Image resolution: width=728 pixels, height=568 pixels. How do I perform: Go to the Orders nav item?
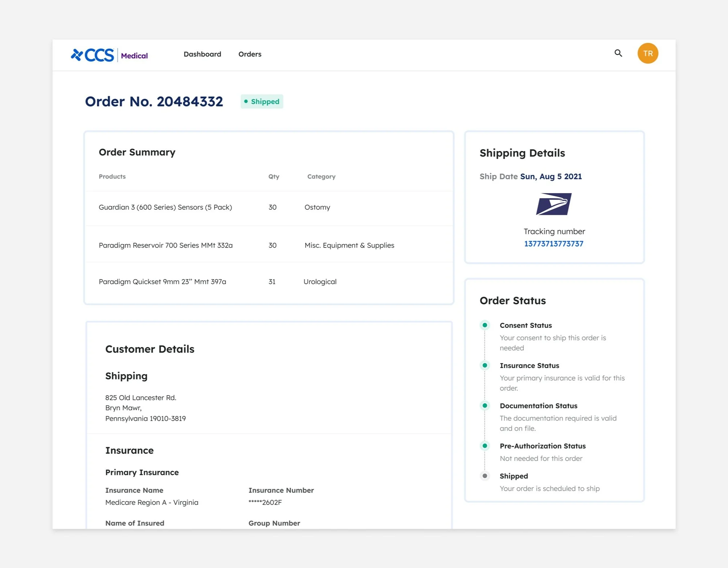point(250,54)
